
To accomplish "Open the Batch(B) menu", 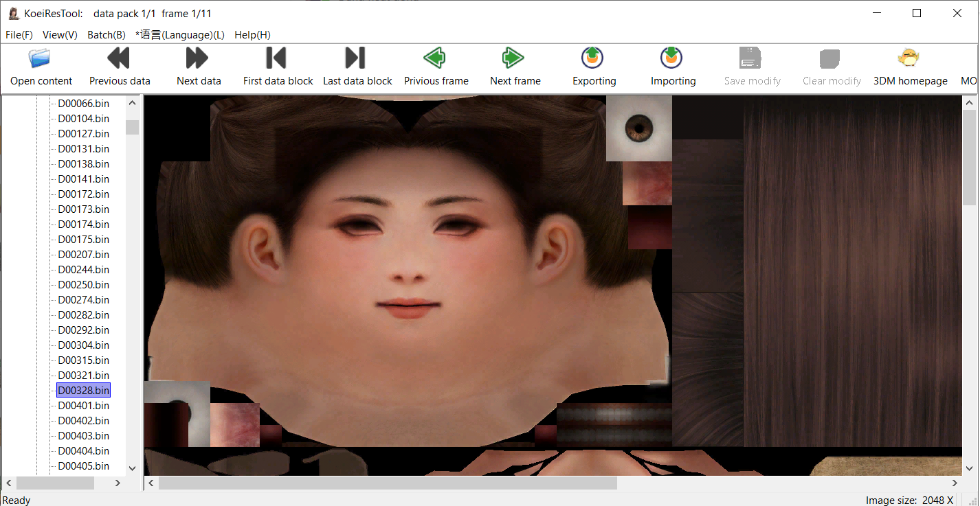I will (x=107, y=34).
